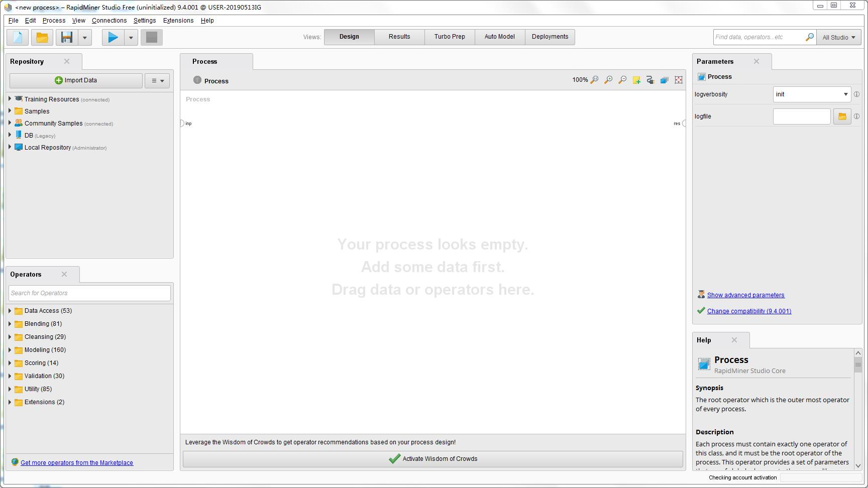Click Activate Wisdom of Crowds
This screenshot has width=868, height=488.
pyautogui.click(x=432, y=458)
